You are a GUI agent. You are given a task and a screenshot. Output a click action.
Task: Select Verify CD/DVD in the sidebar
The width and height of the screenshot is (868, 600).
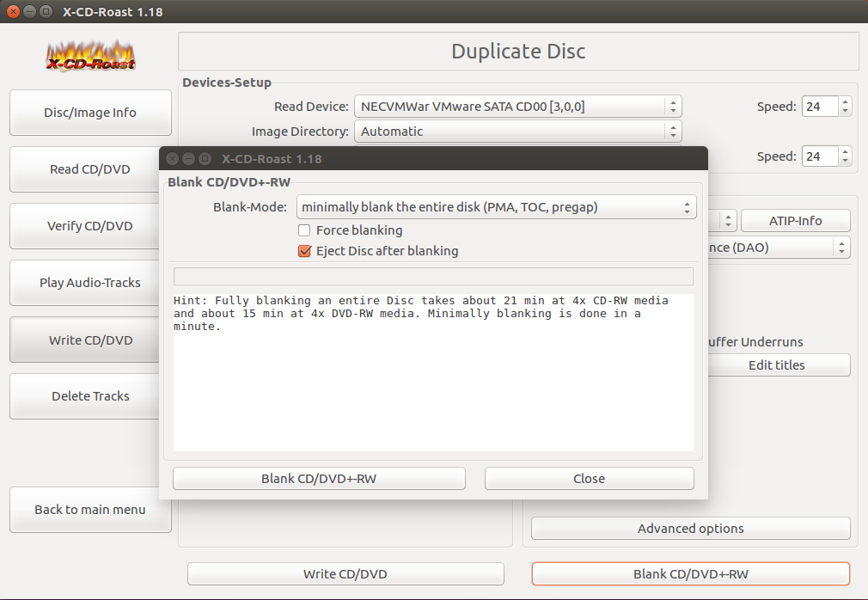tap(85, 226)
